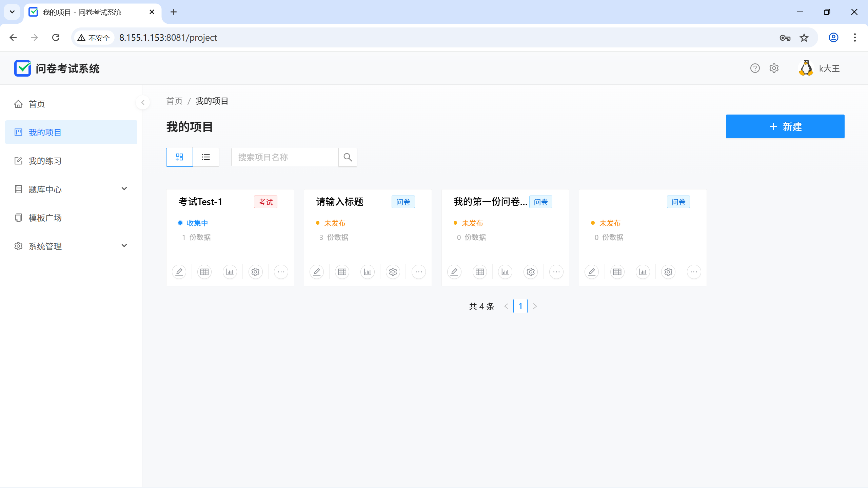Click chart icon on untitled fourth card
The height and width of the screenshot is (488, 868).
[643, 272]
